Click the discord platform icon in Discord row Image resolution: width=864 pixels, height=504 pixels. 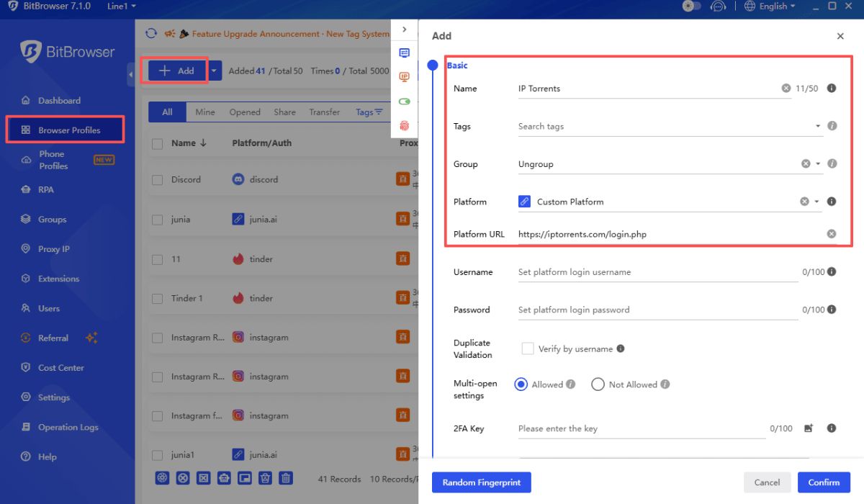tap(238, 179)
